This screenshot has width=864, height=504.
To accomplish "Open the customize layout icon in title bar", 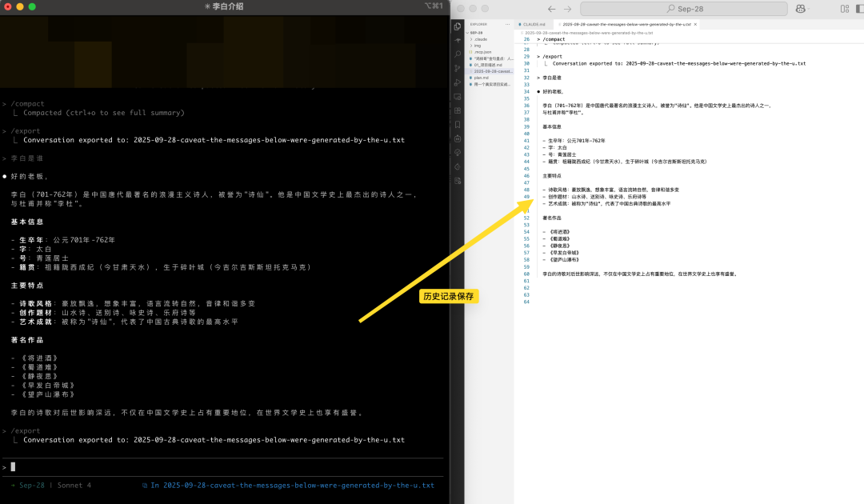I will (845, 9).
